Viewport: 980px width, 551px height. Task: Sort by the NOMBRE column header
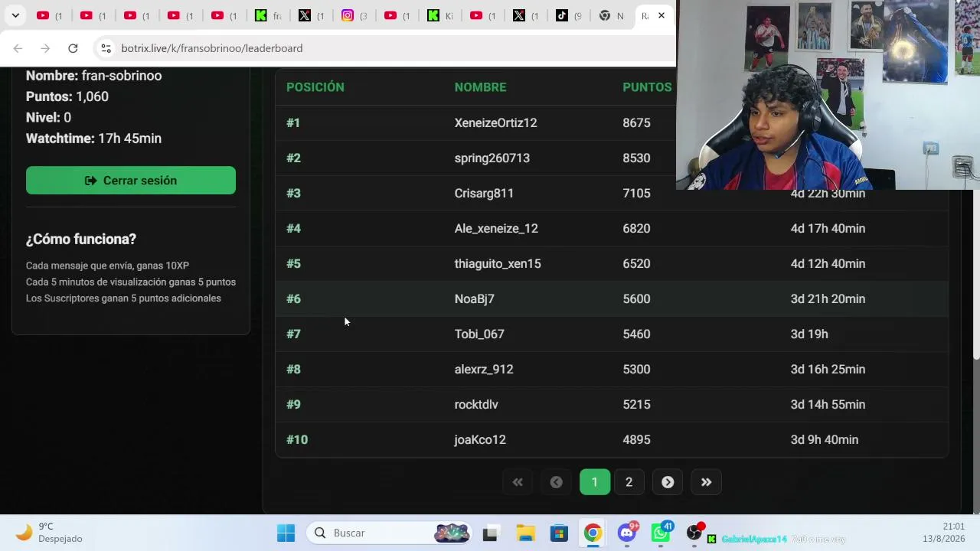pyautogui.click(x=480, y=87)
